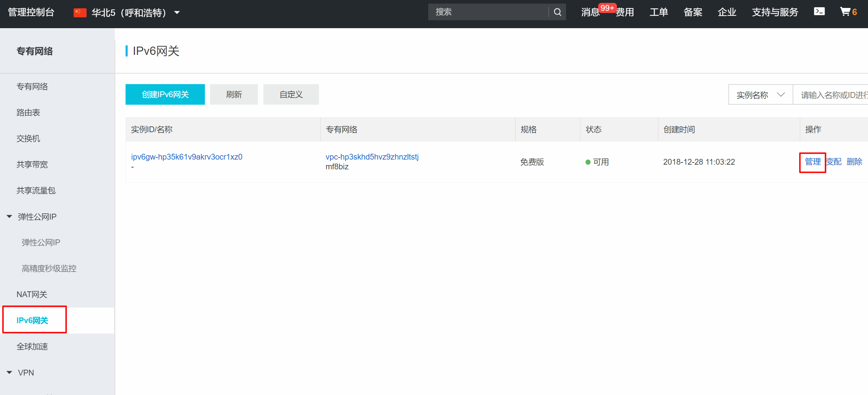This screenshot has width=868, height=395.
Task: Select IPv6网关 in the sidebar
Action: coord(32,321)
